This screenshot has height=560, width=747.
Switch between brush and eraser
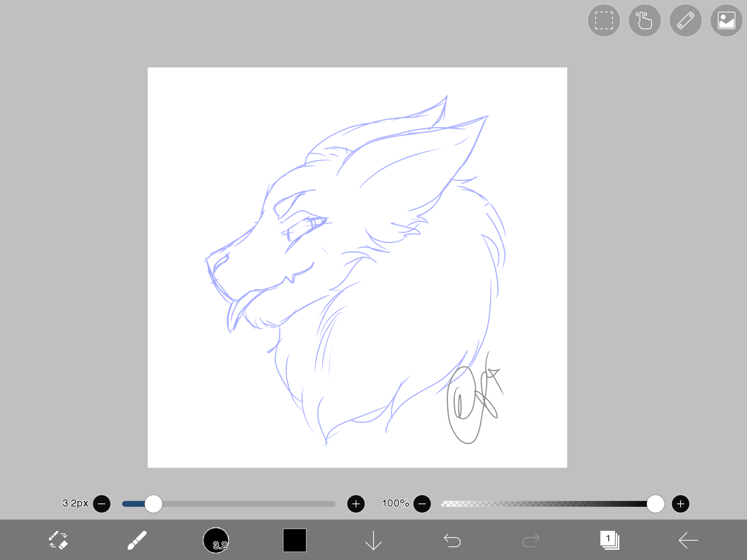[58, 540]
